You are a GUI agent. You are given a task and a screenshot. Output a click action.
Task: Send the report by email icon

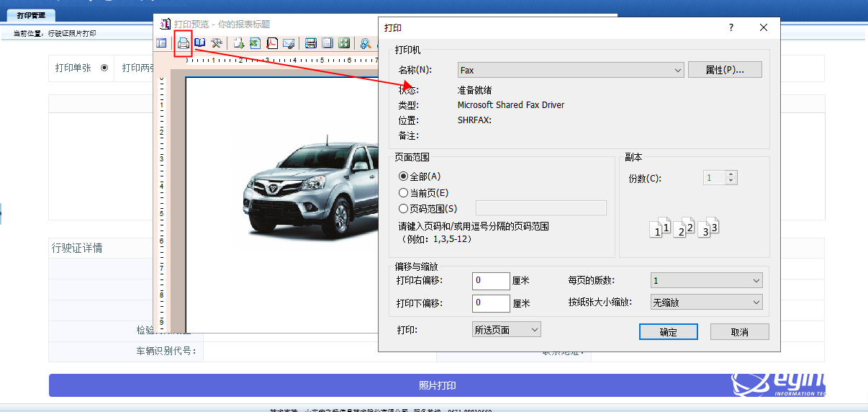[289, 43]
